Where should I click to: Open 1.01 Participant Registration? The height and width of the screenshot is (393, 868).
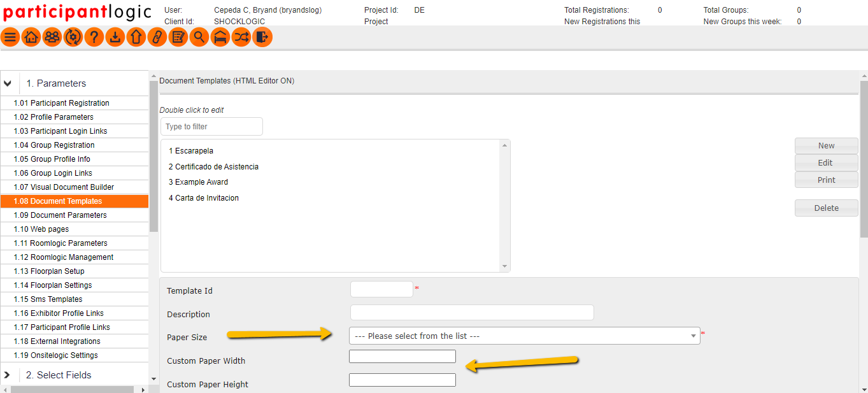(75, 103)
